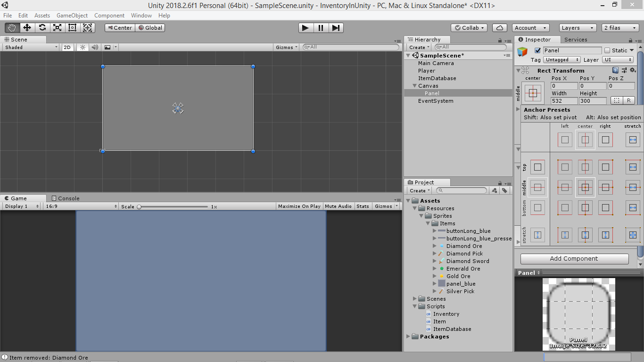
Task: Choose the middle-center anchor preset
Action: (x=585, y=187)
